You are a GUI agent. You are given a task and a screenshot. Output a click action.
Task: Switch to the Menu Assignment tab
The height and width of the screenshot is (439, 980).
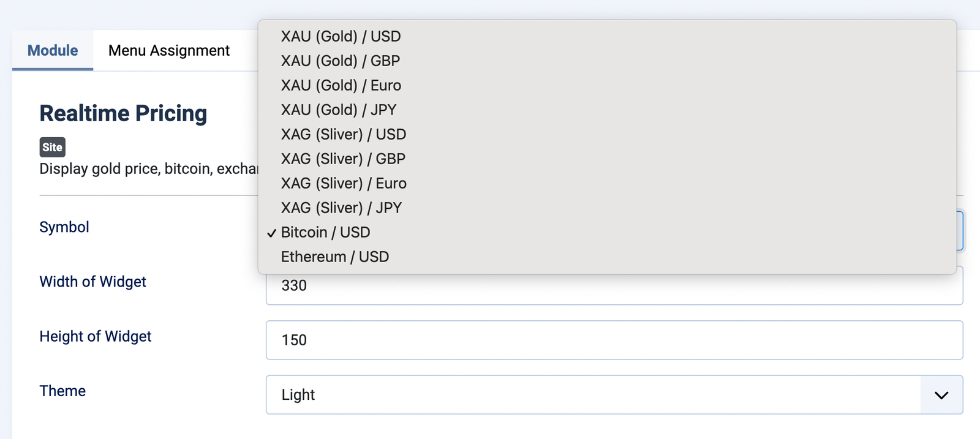pos(168,50)
